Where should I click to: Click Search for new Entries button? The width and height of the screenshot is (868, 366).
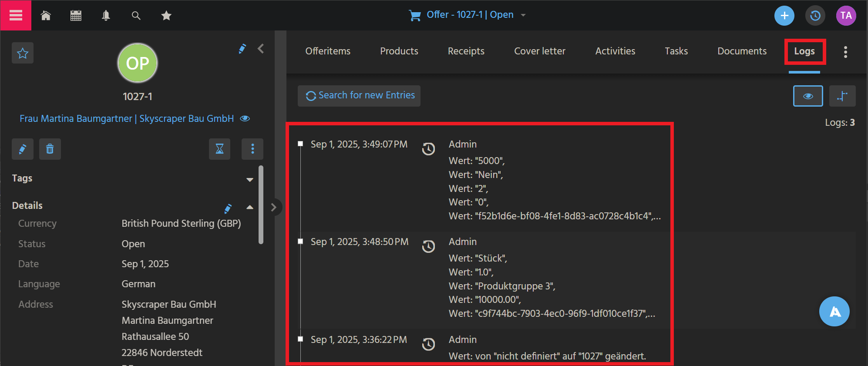pos(359,96)
